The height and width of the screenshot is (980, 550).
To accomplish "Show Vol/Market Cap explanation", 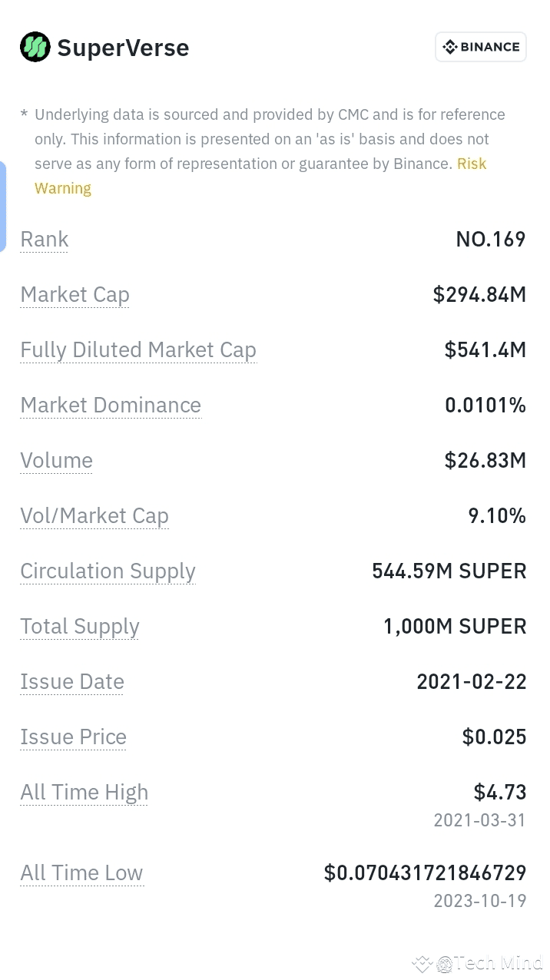I will (x=94, y=516).
